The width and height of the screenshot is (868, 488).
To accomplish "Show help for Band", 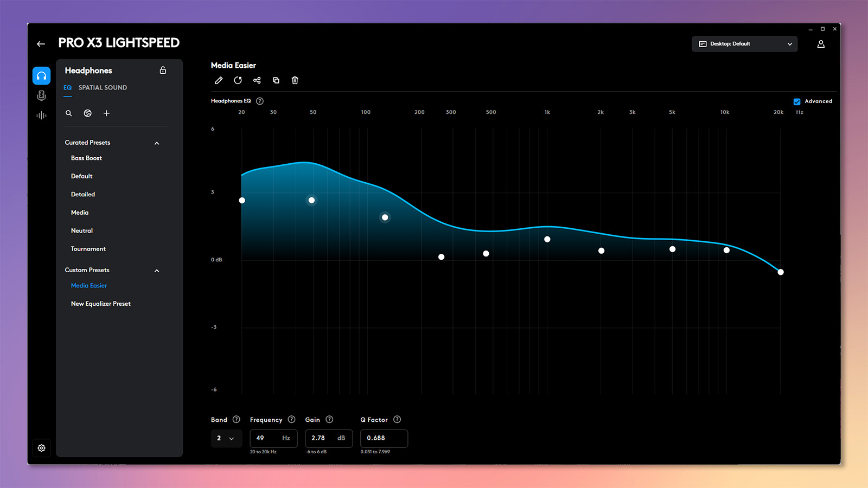I will pyautogui.click(x=237, y=419).
